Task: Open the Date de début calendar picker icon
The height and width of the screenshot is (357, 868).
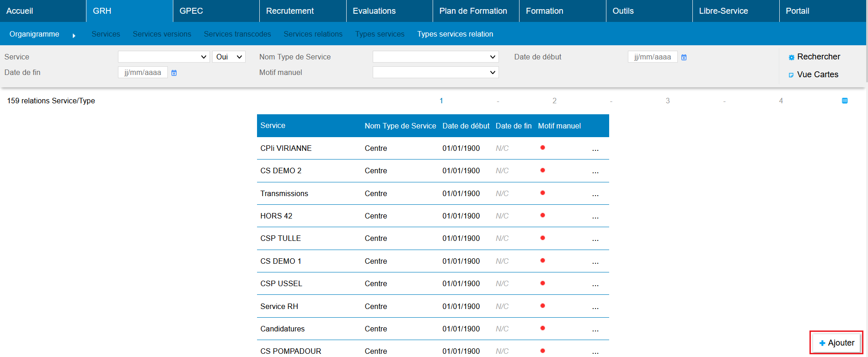Action: coord(684,57)
